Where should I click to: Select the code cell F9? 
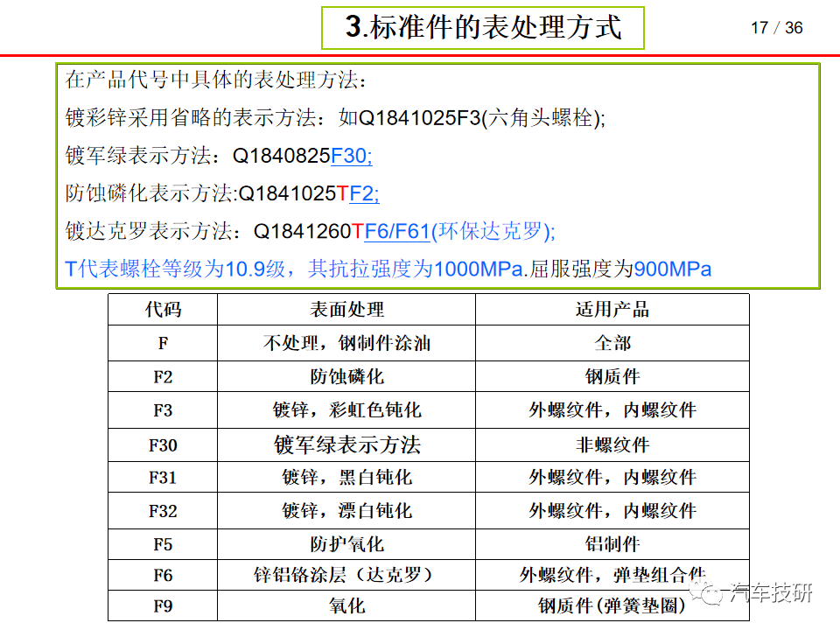point(163,605)
